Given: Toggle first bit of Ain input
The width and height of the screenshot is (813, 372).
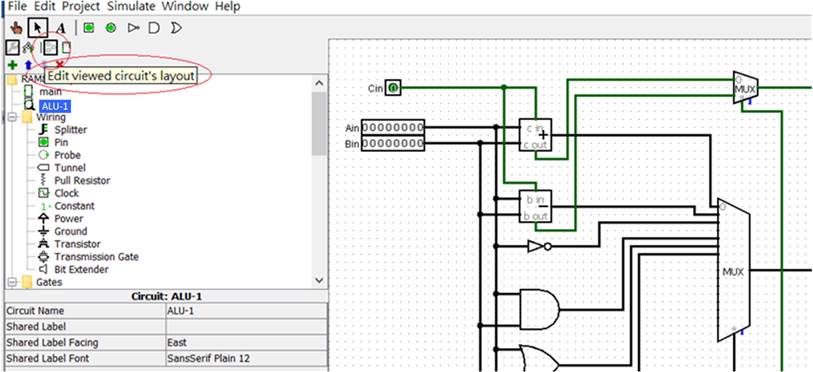Looking at the screenshot, I should point(366,127).
